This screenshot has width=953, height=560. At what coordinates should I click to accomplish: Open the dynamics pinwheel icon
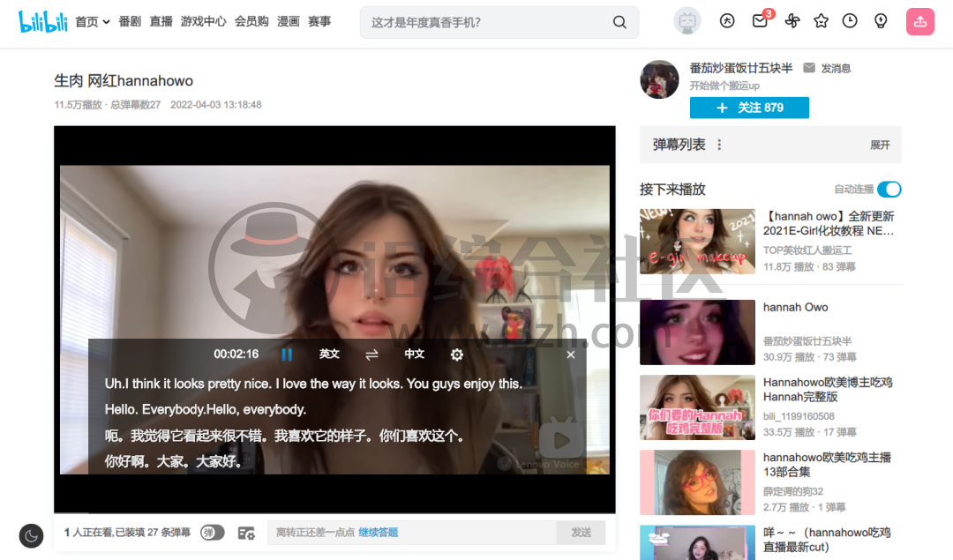tap(792, 21)
